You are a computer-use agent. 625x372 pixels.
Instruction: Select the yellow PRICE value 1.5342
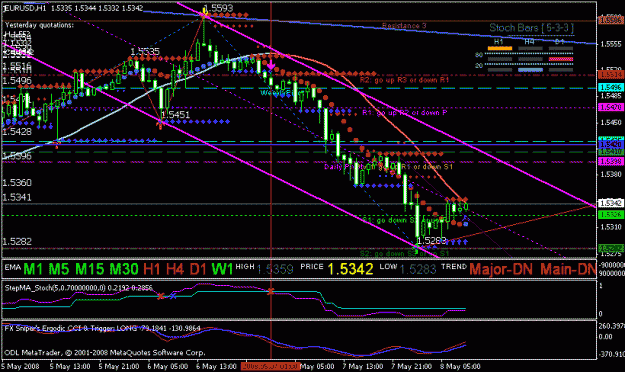coord(350,269)
